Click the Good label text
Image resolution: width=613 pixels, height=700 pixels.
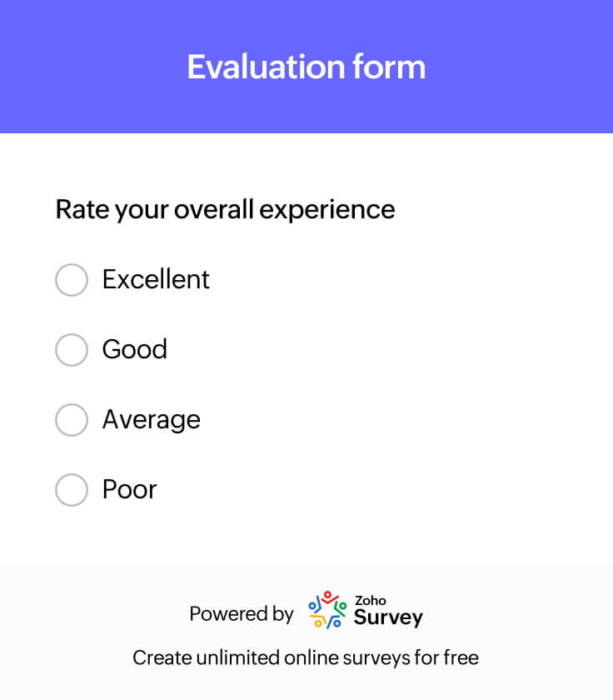(134, 350)
